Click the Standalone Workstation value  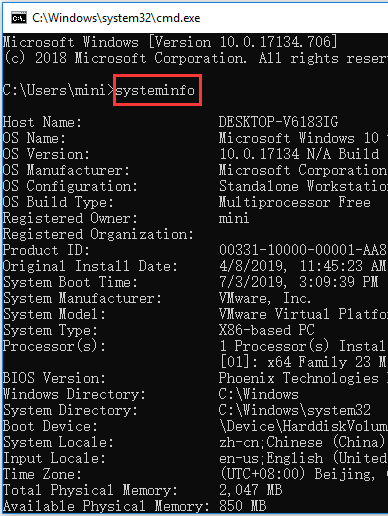tap(303, 186)
